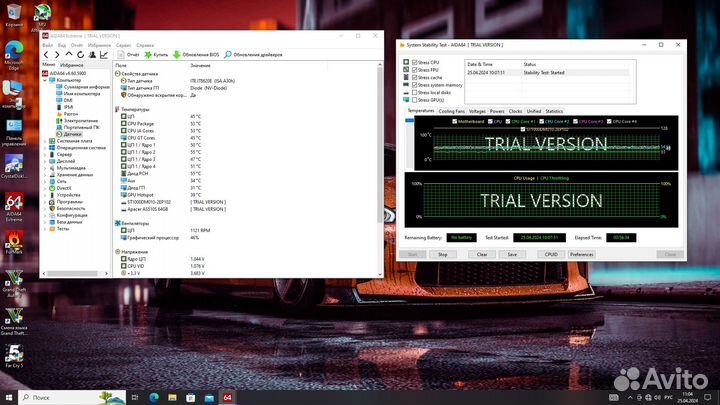Click the Clear button in Stability Test
The width and height of the screenshot is (720, 405).
coord(482,254)
